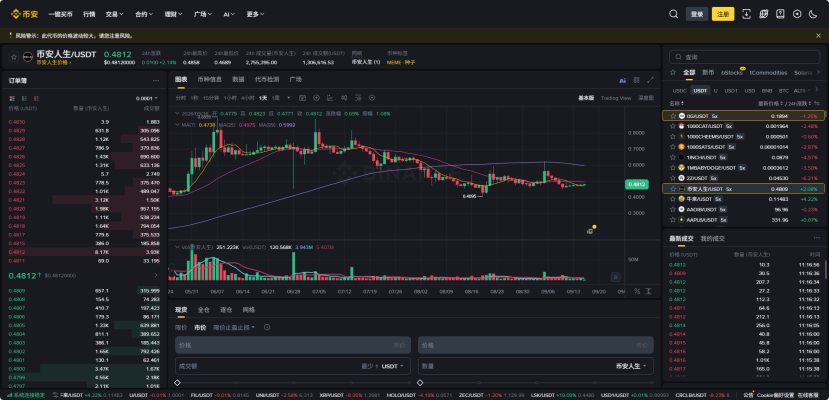Show only bids green order book view
This screenshot has width=829, height=400.
pyautogui.click(x=24, y=98)
